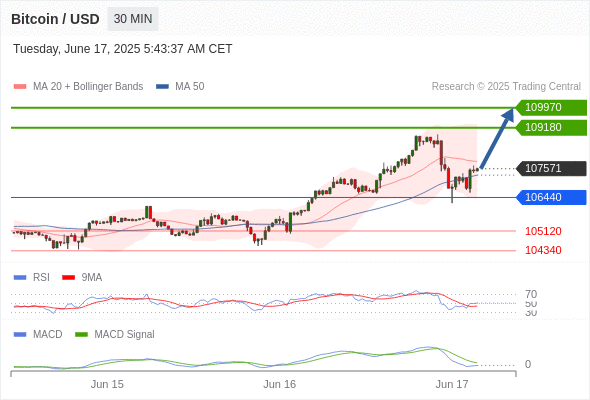Click the red 105120 support label

(x=543, y=231)
